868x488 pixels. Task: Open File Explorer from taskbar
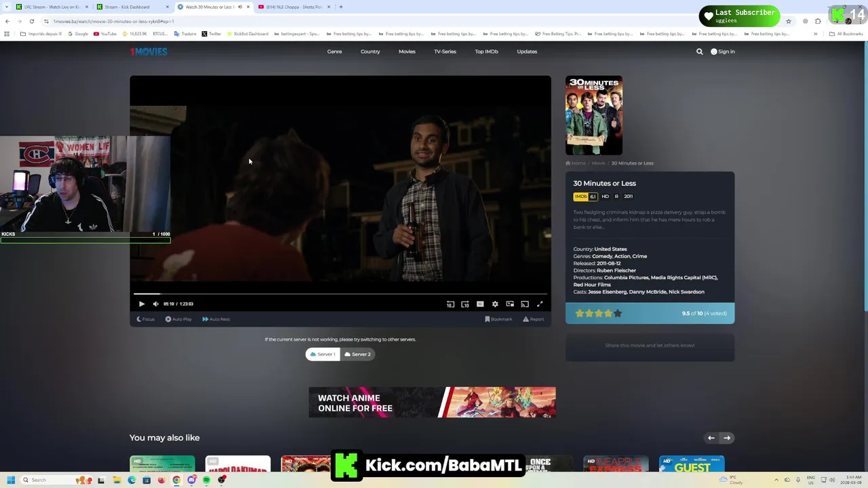tap(117, 480)
